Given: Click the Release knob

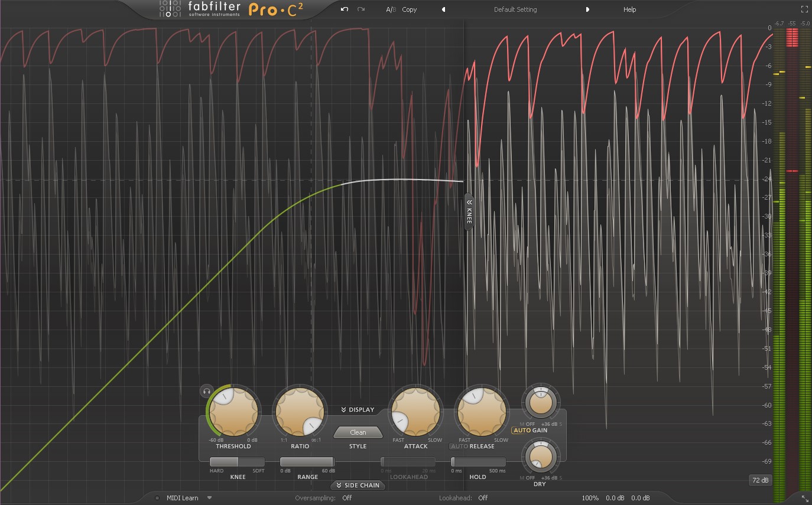Looking at the screenshot, I should click(482, 412).
